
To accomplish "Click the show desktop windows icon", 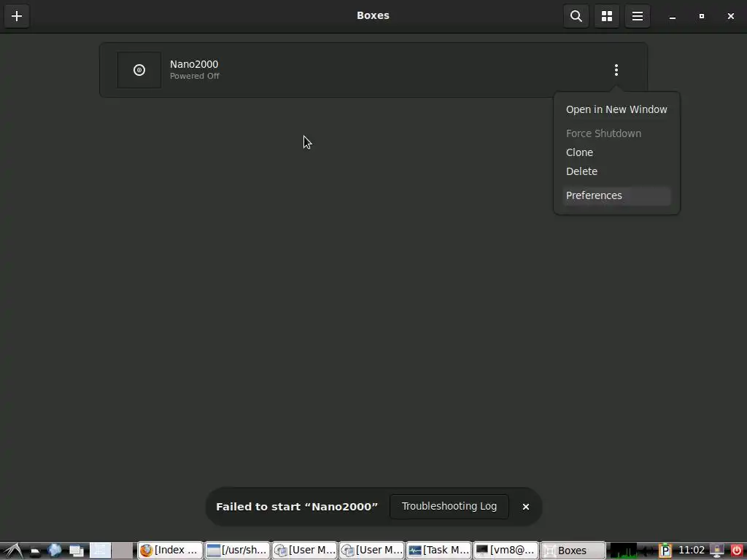I will click(x=76, y=551).
